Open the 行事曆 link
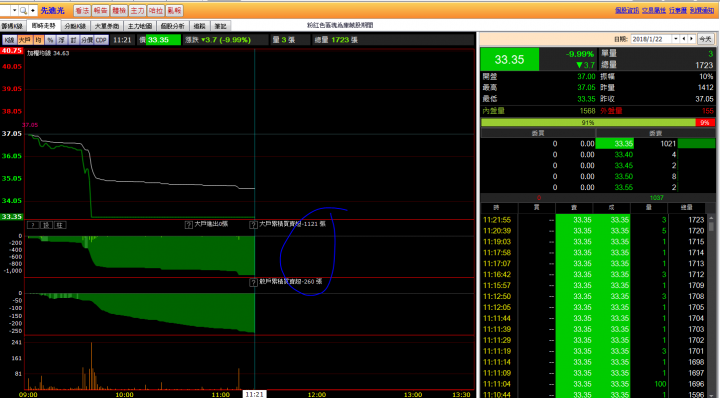 click(678, 10)
